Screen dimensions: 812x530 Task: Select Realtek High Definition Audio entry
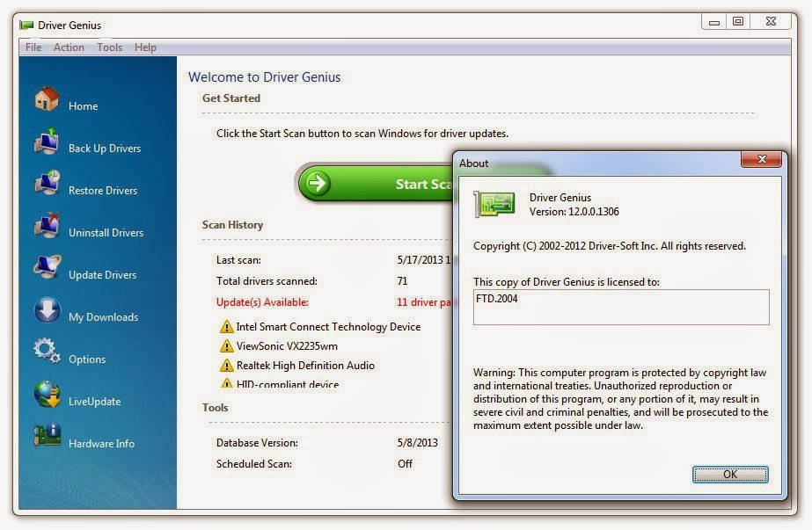coord(305,366)
